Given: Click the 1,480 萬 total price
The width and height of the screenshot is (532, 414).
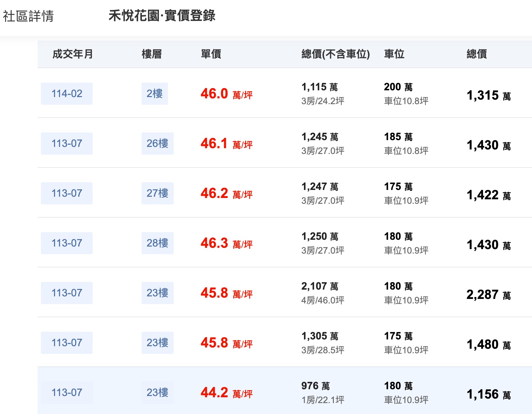Looking at the screenshot, I should click(489, 345).
